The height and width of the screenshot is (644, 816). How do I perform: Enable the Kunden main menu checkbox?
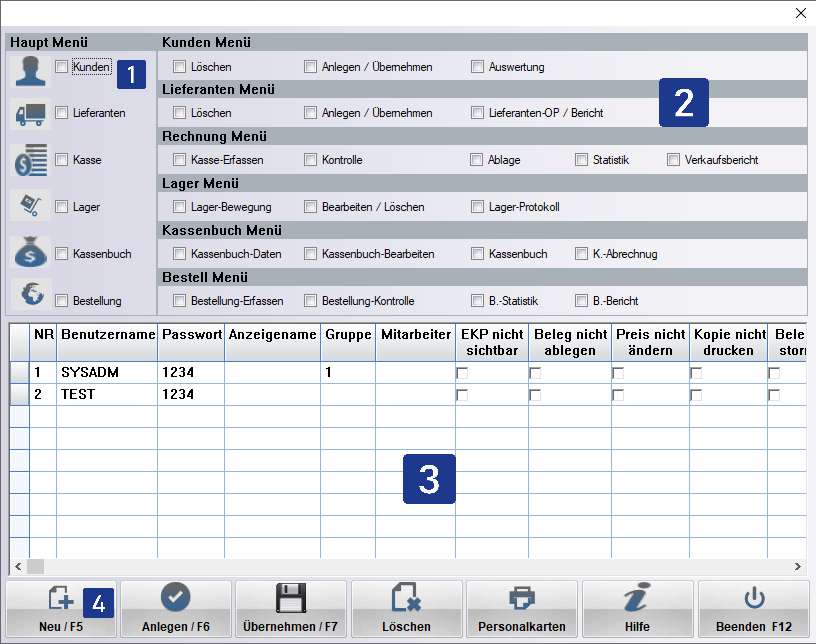pyautogui.click(x=63, y=67)
